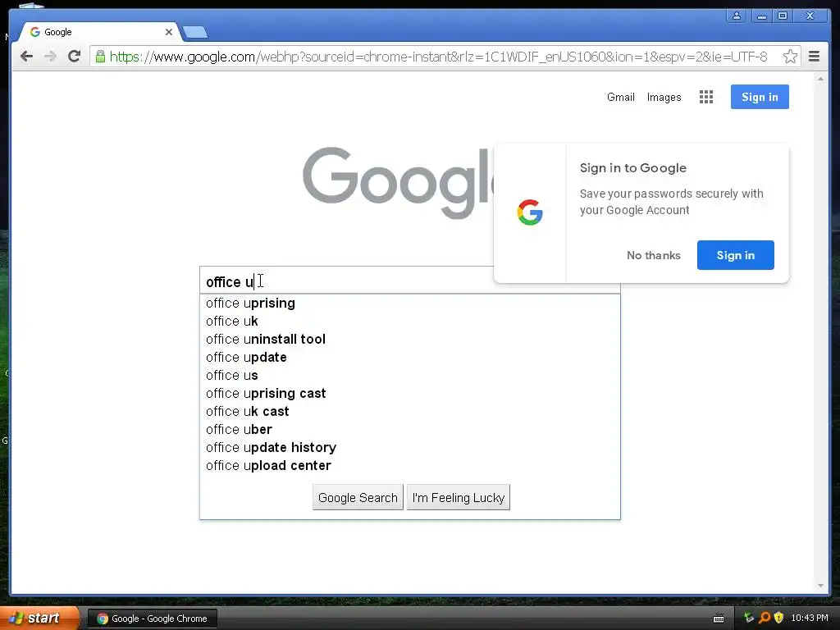The image size is (840, 630).
Task: Open the Gmail link
Action: point(620,97)
